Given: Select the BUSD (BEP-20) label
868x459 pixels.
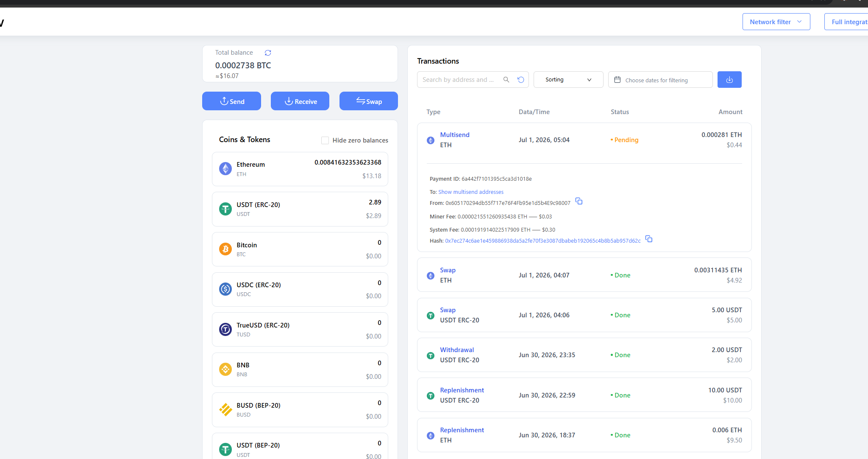Looking at the screenshot, I should 259,405.
